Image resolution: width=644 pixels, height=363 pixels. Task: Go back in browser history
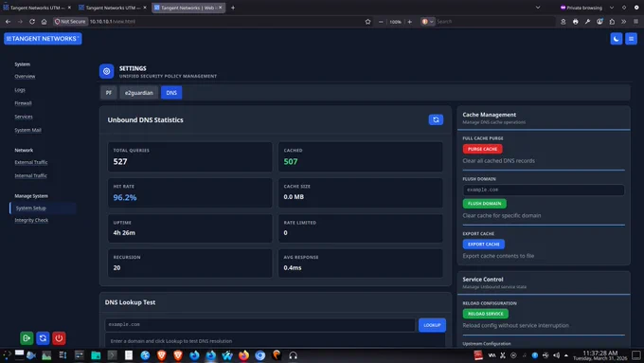pos(8,22)
